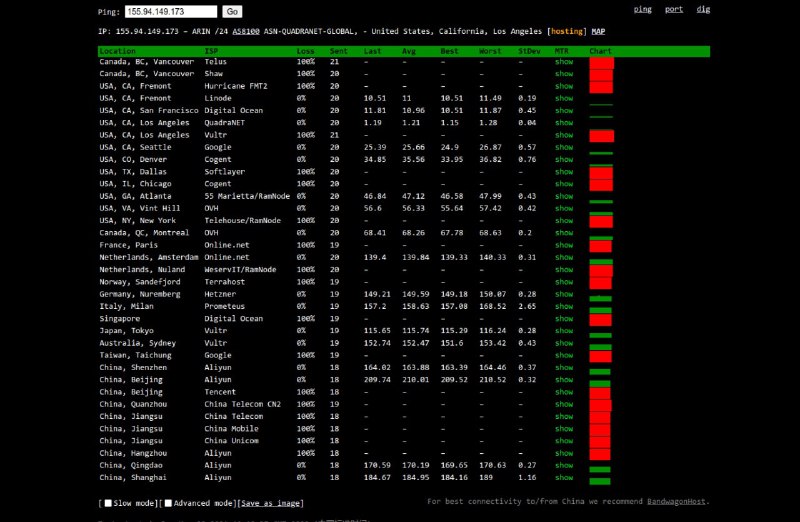Screen dimensions: 800x522
Task: Click the IP address input field
Action: pos(171,11)
